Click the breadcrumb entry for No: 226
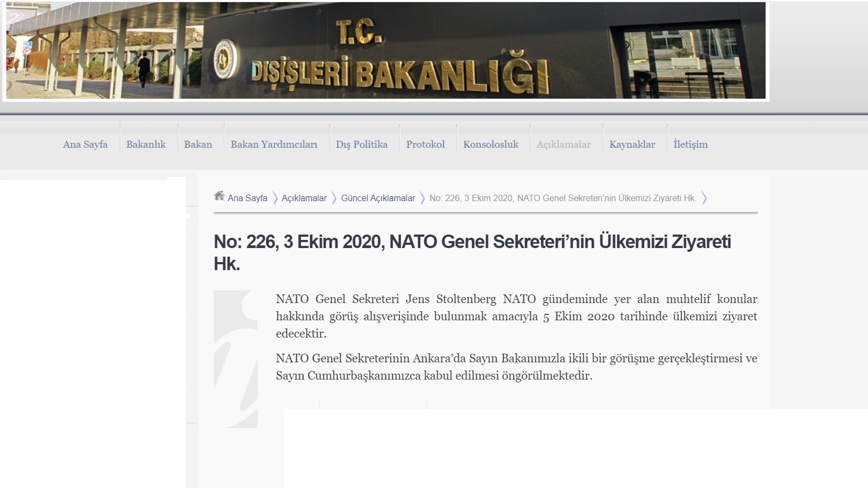 click(563, 198)
